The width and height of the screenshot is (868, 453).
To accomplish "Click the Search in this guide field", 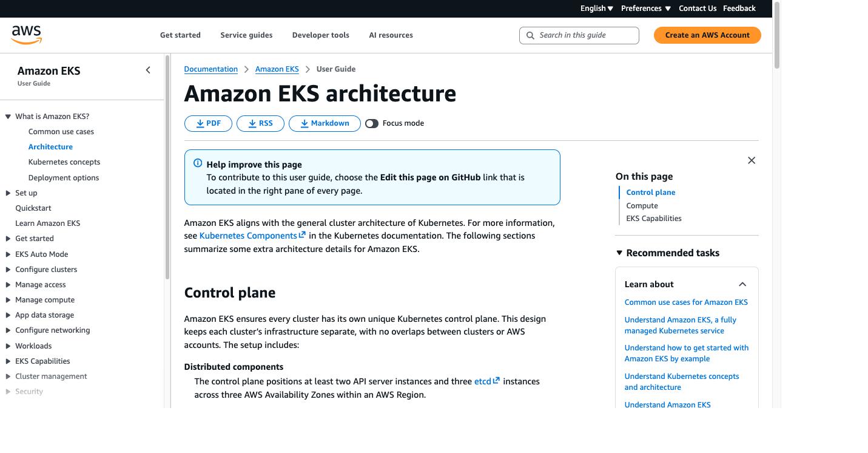I will click(x=579, y=35).
